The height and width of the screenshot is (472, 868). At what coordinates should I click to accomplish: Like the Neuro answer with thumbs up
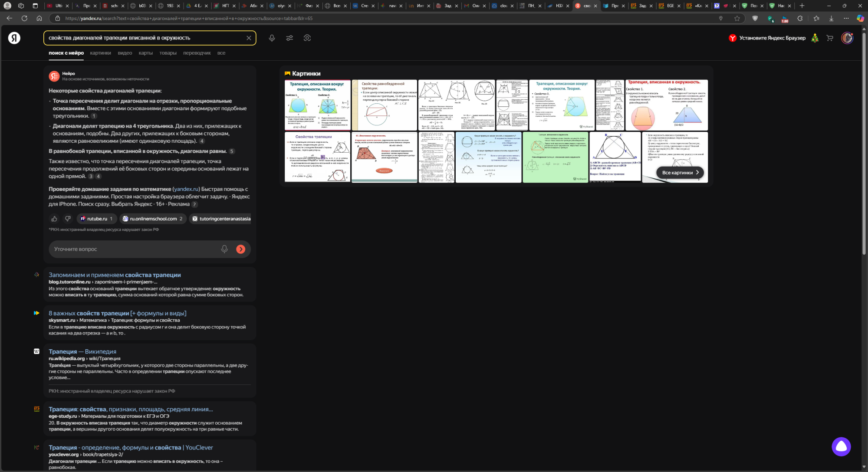pyautogui.click(x=54, y=219)
